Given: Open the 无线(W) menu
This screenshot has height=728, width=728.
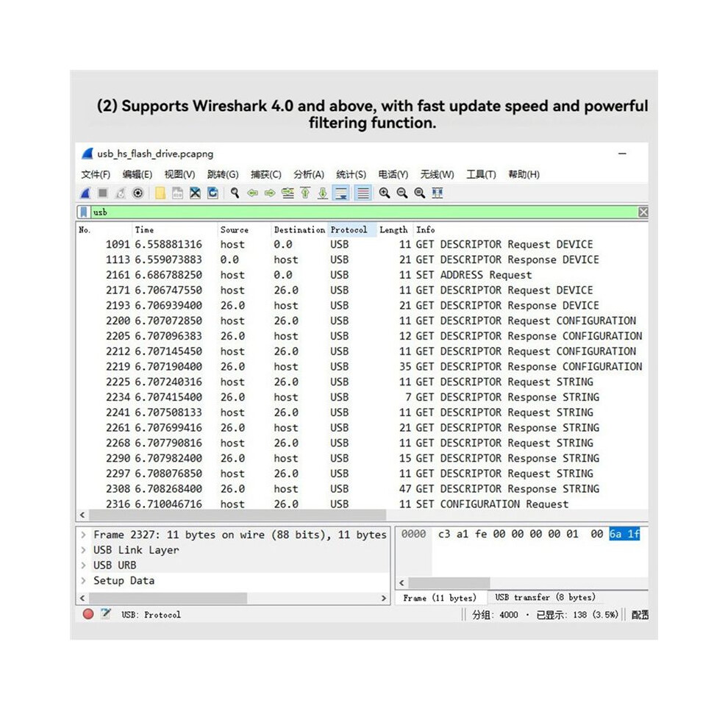Looking at the screenshot, I should tap(437, 174).
